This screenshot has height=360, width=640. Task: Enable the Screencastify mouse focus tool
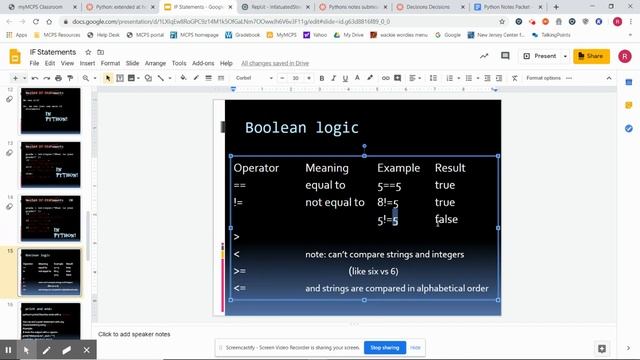tap(27, 350)
